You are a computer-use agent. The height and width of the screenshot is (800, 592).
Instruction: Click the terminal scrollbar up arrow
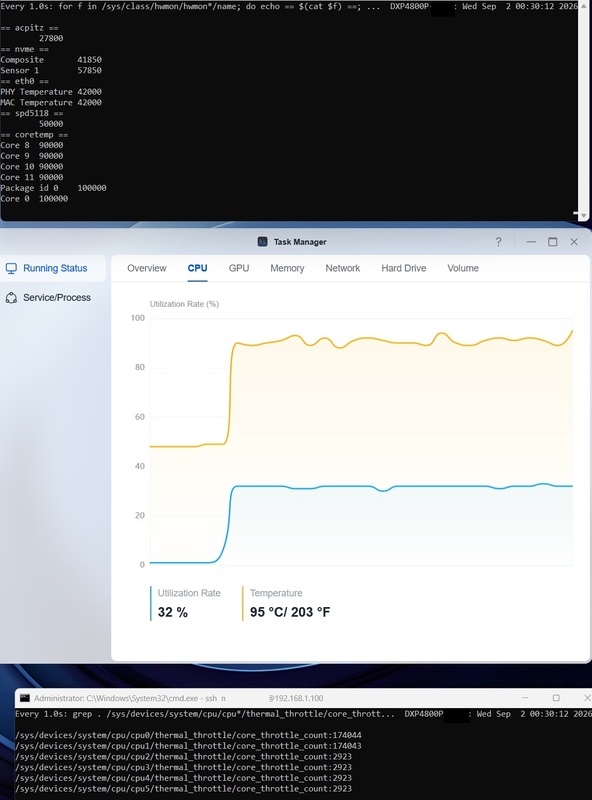[584, 5]
